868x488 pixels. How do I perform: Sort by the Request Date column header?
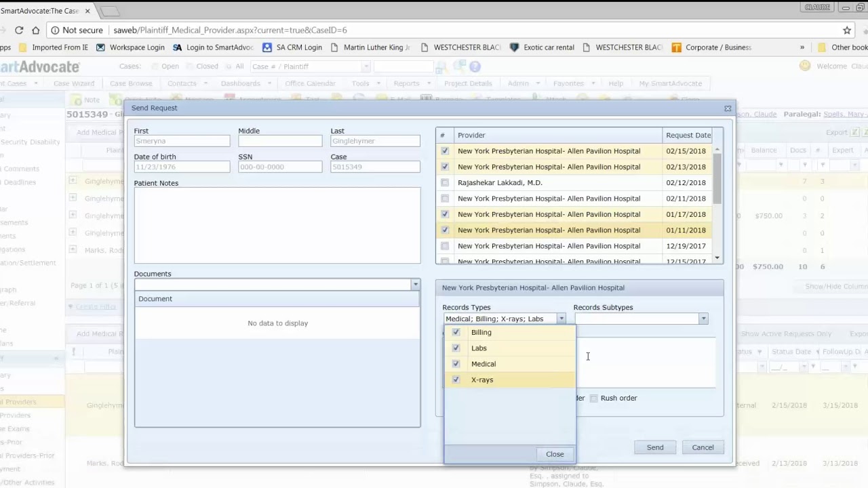[688, 135]
